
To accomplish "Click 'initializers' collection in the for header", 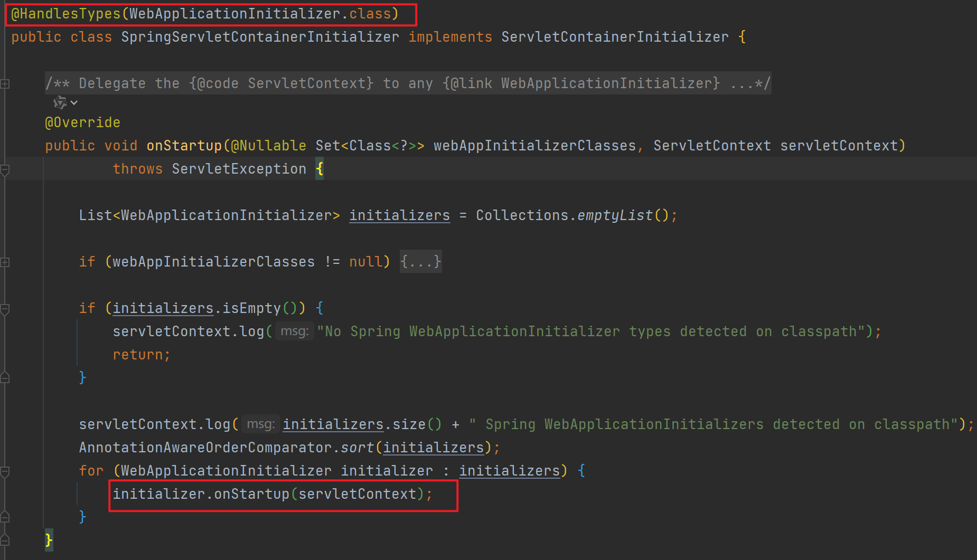I will coord(510,471).
